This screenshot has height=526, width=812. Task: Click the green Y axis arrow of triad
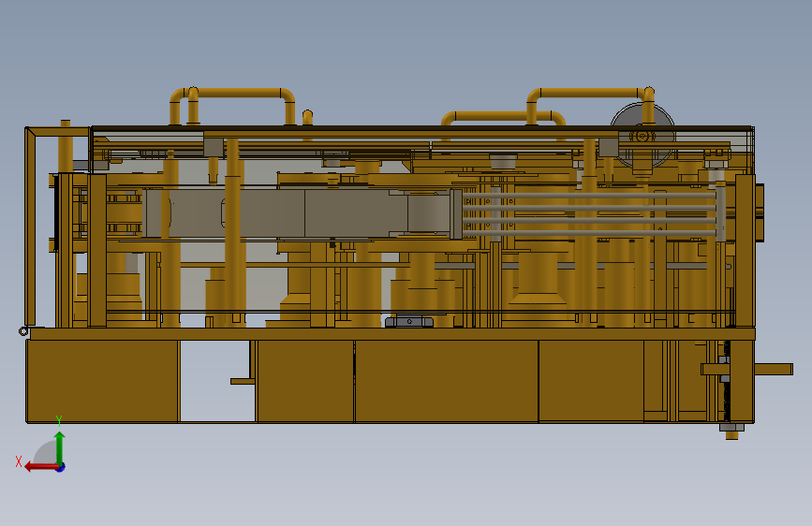coord(60,449)
